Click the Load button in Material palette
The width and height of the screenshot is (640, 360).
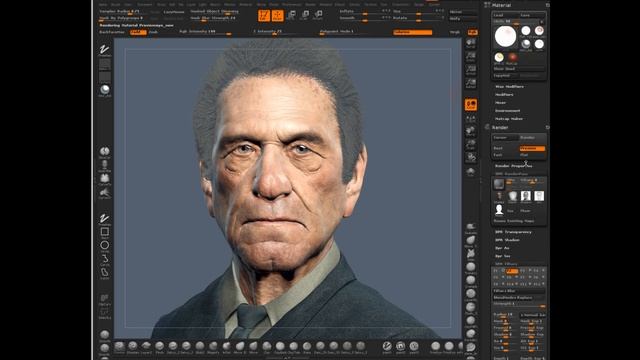[505, 15]
